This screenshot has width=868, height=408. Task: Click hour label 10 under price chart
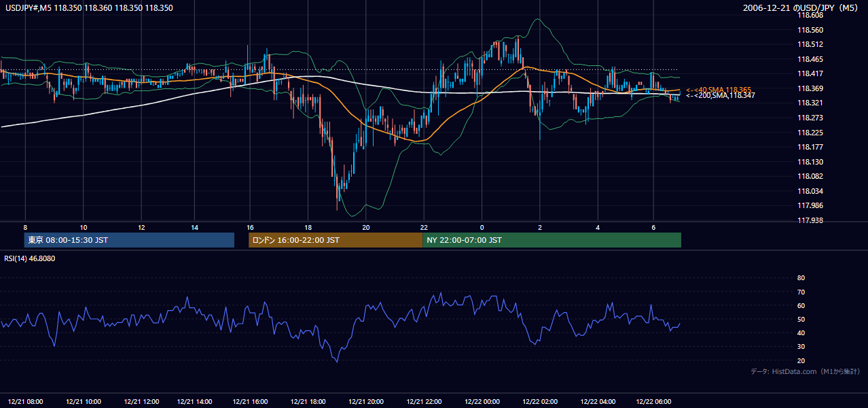coord(83,227)
